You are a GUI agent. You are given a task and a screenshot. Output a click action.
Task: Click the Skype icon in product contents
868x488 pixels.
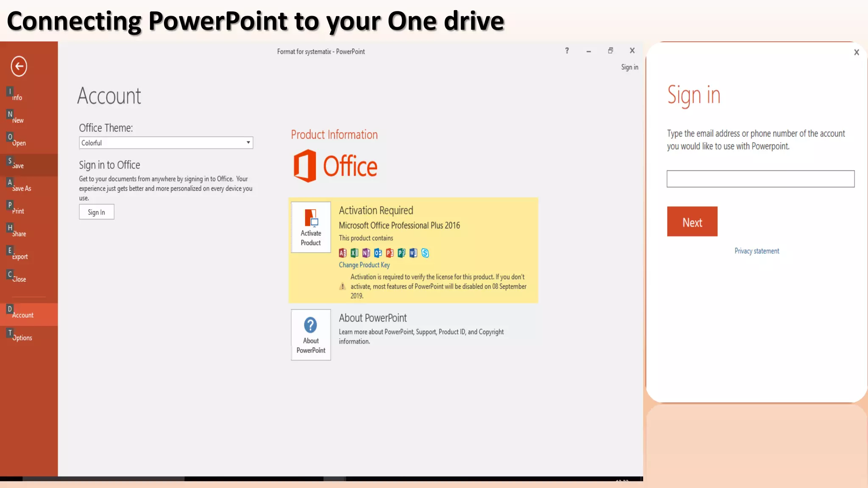click(x=425, y=253)
